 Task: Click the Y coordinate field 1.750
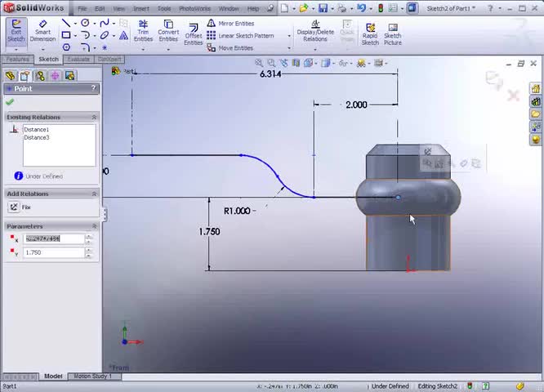pos(54,252)
